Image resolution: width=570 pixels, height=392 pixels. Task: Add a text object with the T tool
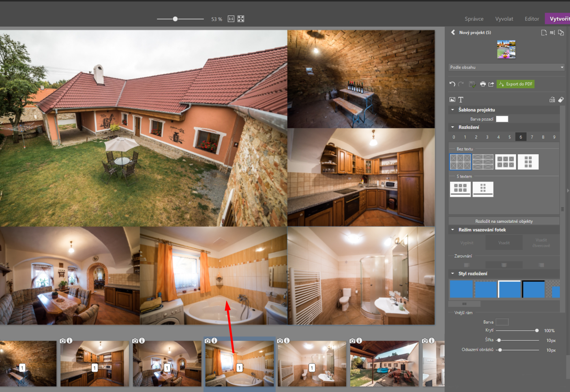click(x=461, y=100)
